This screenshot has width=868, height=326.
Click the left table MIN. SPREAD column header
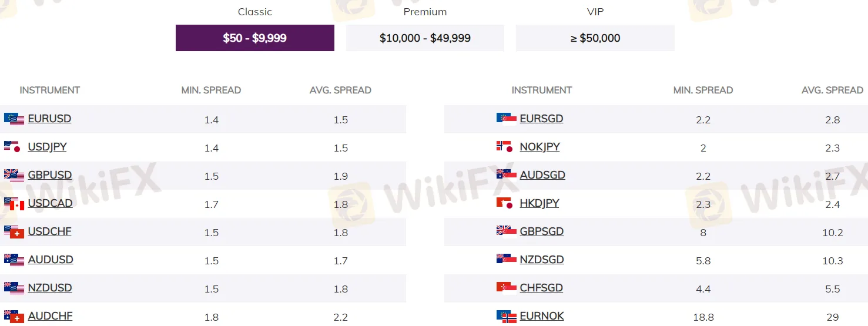coord(211,90)
